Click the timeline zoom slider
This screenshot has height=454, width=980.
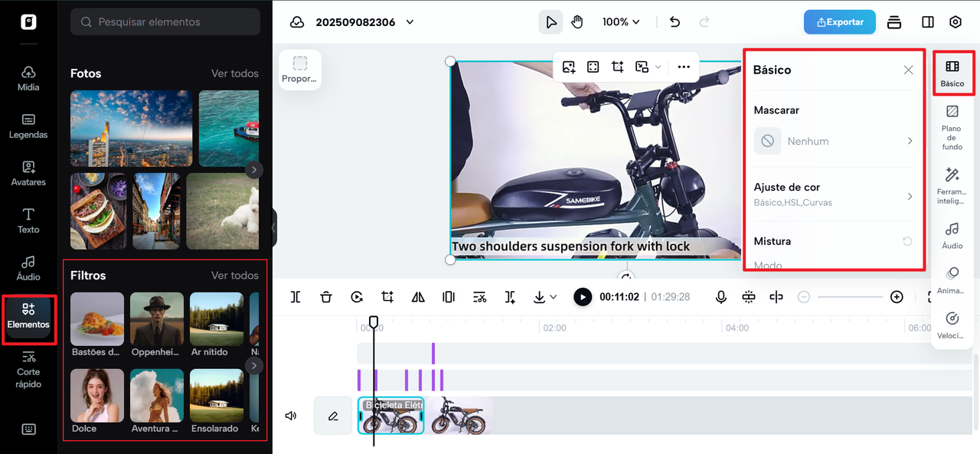pos(850,297)
